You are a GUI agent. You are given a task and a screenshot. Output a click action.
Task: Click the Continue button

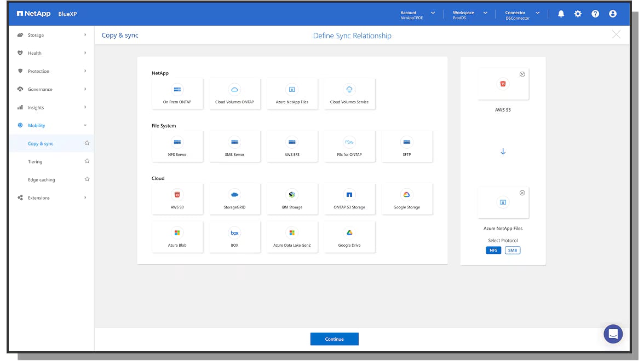pyautogui.click(x=334, y=339)
